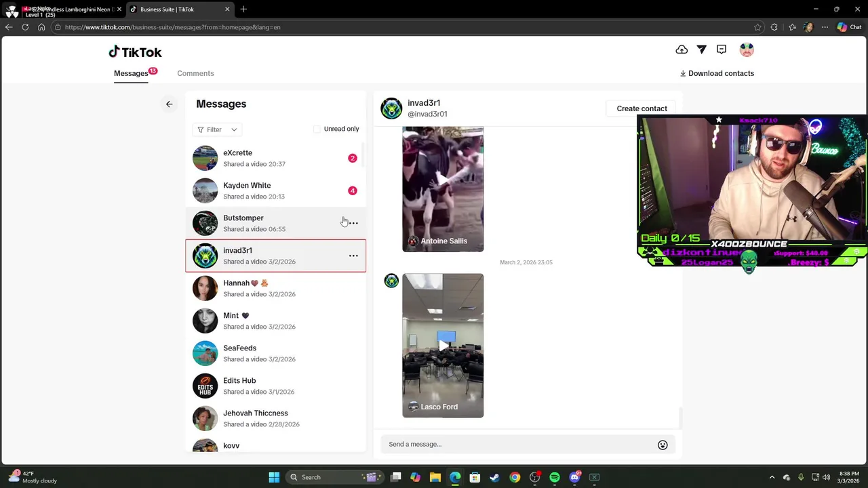Viewport: 868px width, 488px height.
Task: Show hidden system tray icons
Action: point(772,477)
